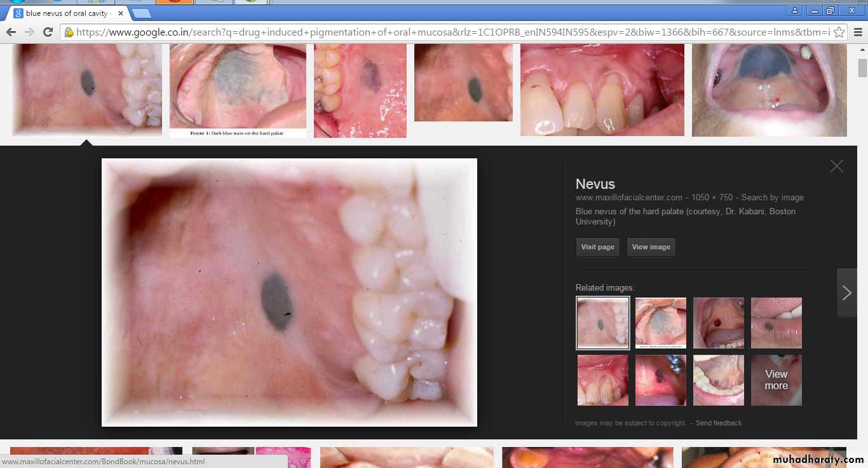Viewport: 868px width, 468px height.
Task: Click the Visit page button
Action: (597, 247)
